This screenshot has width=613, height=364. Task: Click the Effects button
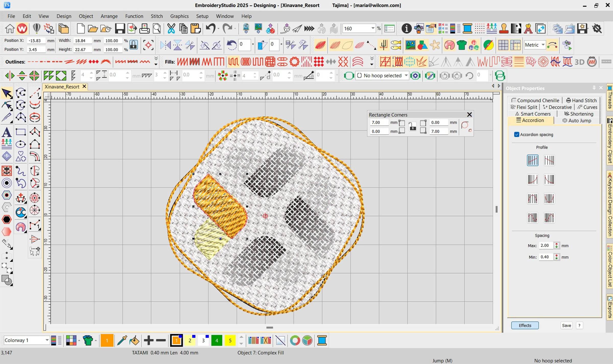(525, 325)
